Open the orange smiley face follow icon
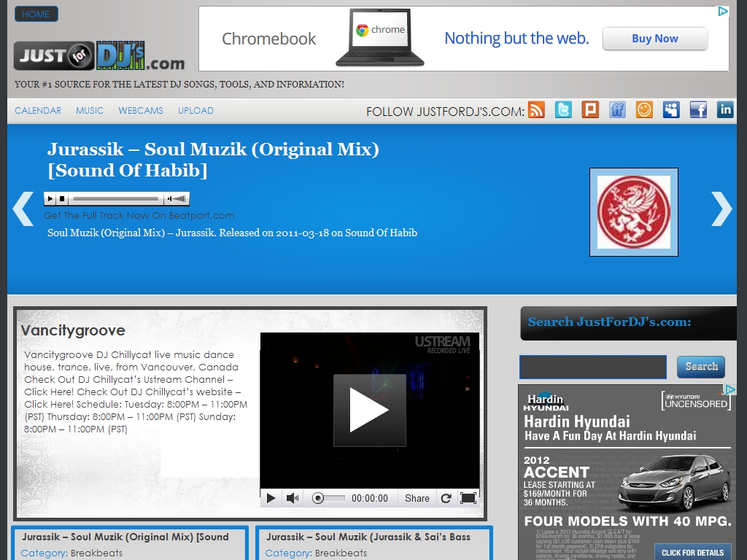 pos(644,110)
